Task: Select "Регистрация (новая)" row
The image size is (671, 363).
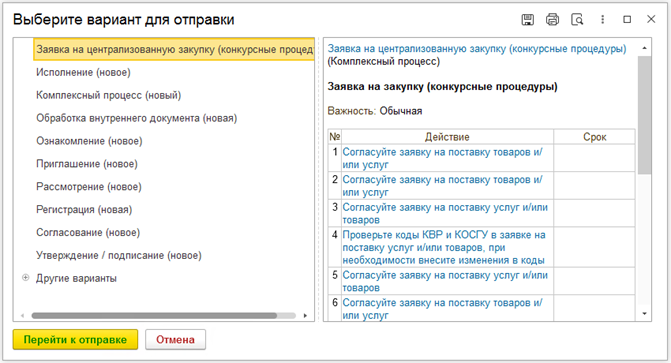Action: 84,210
